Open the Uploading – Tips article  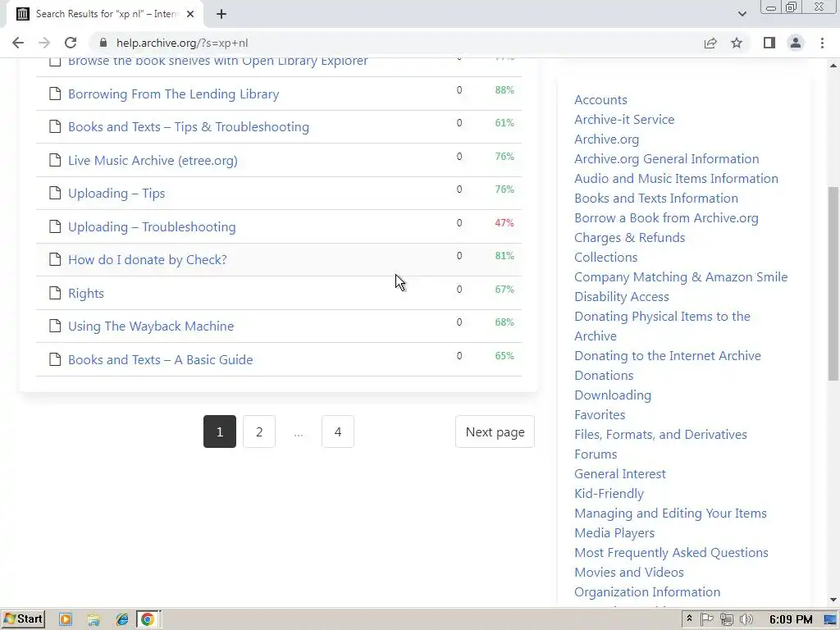click(x=116, y=193)
